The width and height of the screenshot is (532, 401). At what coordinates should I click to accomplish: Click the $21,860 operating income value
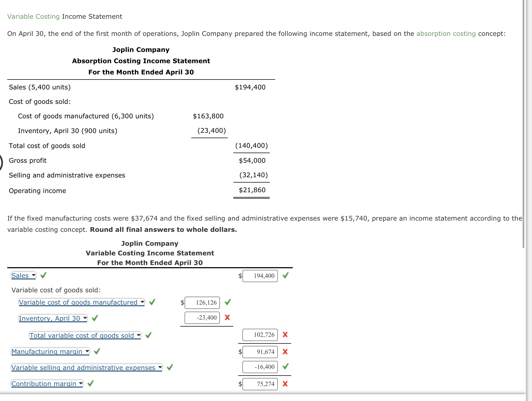pos(252,190)
